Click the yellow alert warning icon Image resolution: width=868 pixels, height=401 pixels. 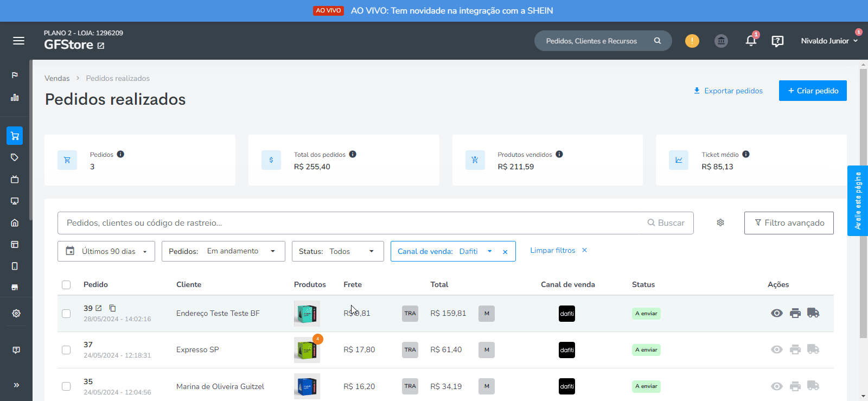(x=692, y=41)
